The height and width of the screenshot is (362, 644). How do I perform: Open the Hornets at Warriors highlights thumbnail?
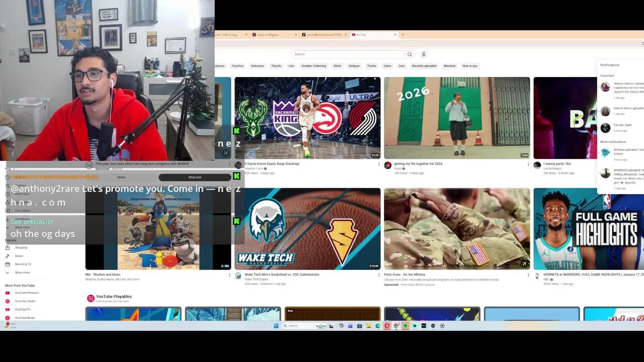coord(588,229)
